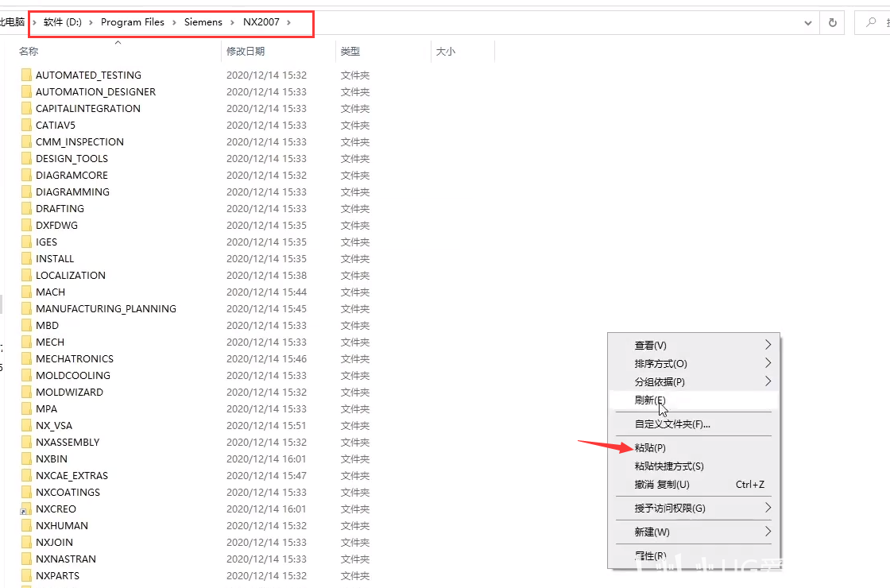The height and width of the screenshot is (588, 890).
Task: Select the AUTOMATION_DESIGNER folder name
Action: [95, 92]
